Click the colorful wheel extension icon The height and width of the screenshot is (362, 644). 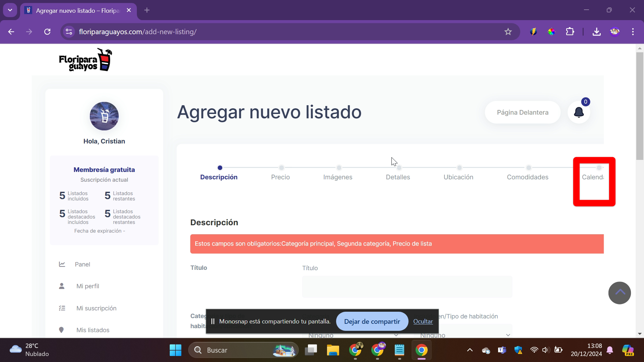pyautogui.click(x=551, y=32)
